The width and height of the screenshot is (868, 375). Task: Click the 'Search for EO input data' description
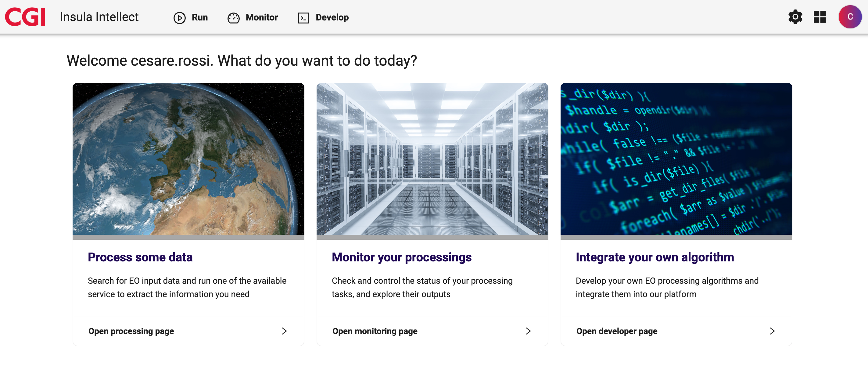[187, 288]
